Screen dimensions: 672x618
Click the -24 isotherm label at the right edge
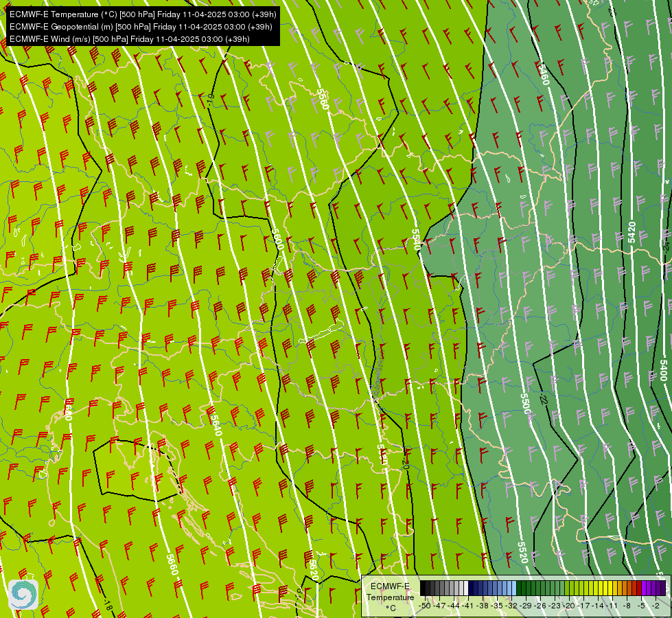click(666, 245)
